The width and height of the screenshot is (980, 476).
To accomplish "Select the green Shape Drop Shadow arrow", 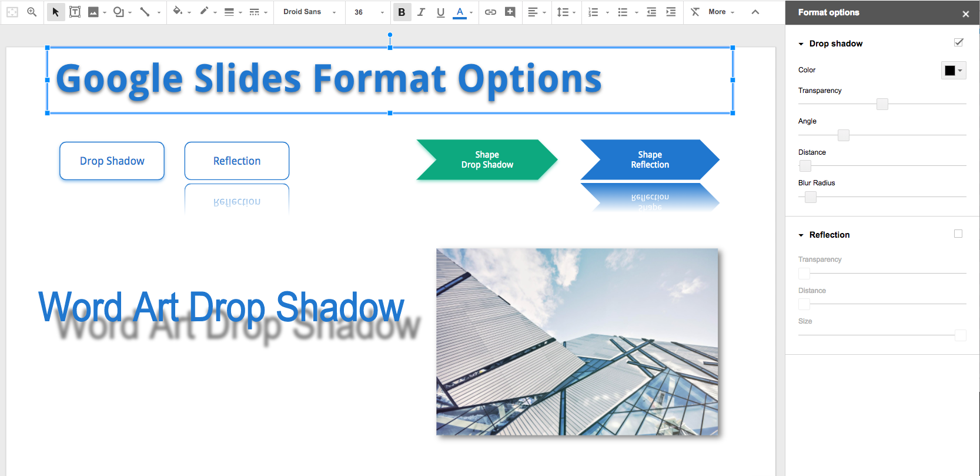I will pyautogui.click(x=487, y=159).
